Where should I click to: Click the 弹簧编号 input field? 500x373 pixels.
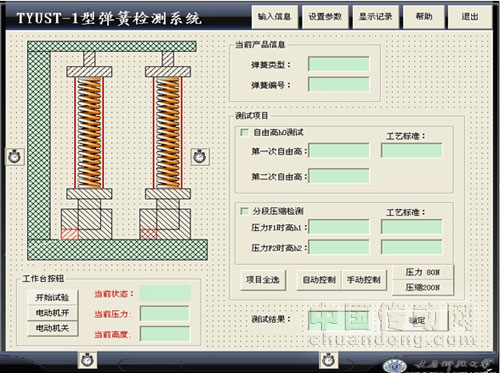339,84
